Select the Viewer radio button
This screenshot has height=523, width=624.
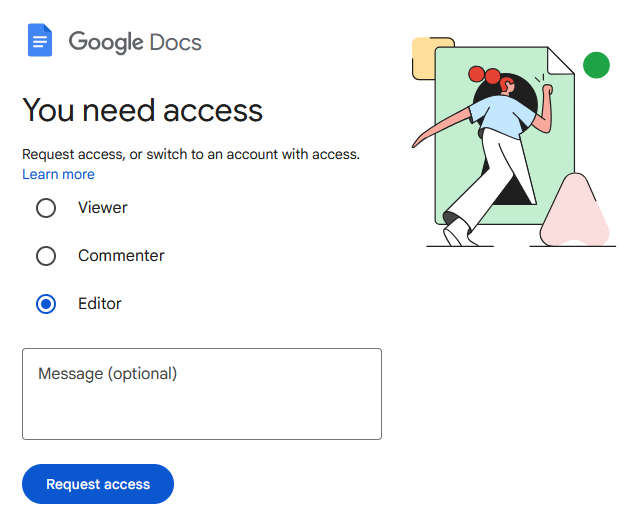pos(46,208)
